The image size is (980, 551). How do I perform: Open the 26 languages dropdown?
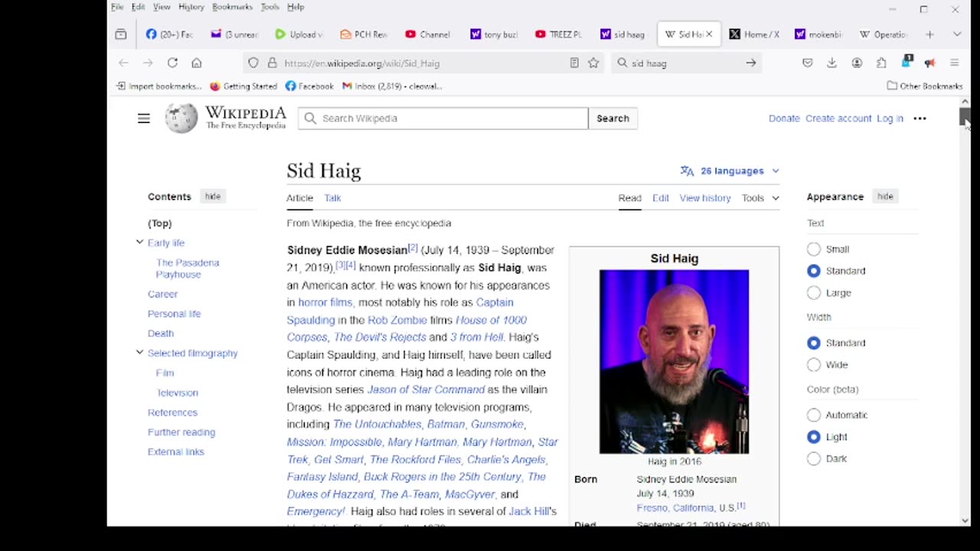(x=730, y=171)
